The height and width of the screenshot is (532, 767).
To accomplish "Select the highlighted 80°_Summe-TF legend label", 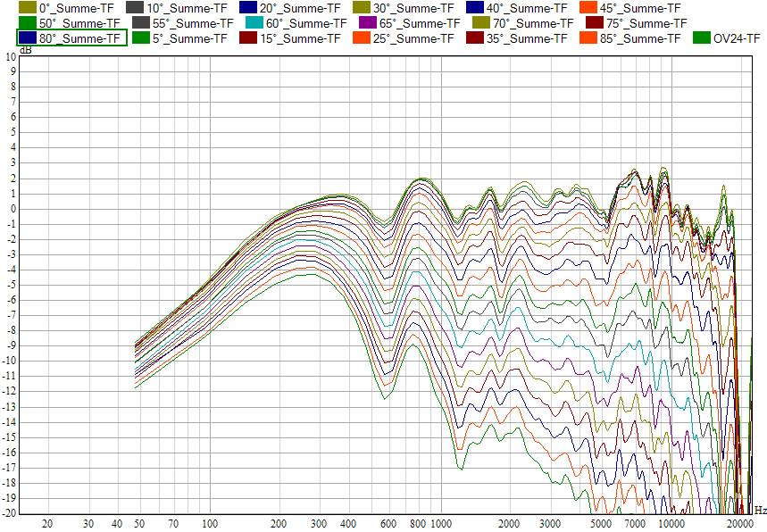I will (79, 38).
